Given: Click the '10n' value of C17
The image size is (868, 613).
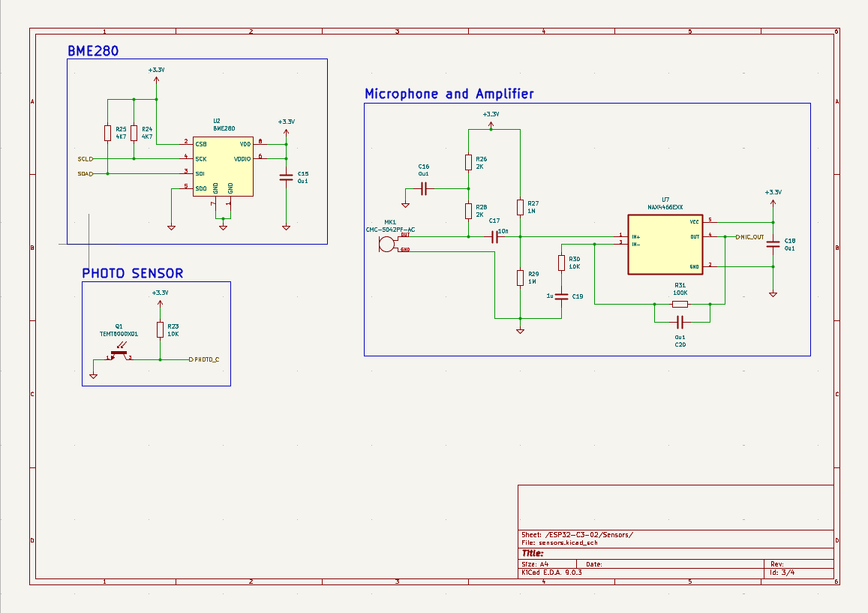Looking at the screenshot, I should pyautogui.click(x=503, y=231).
